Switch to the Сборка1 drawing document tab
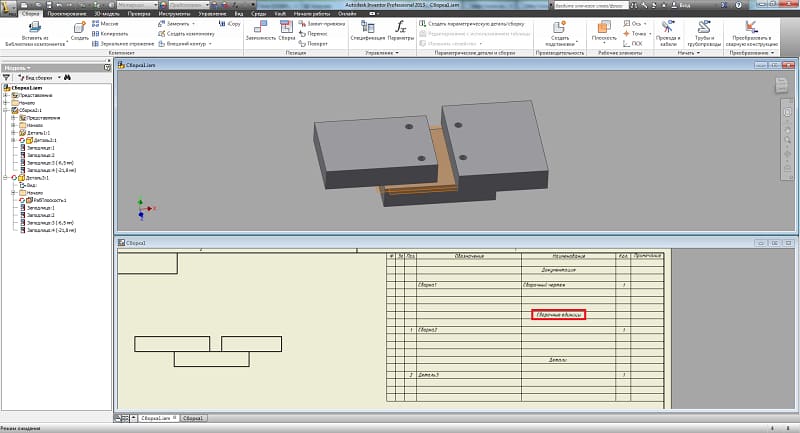 coord(193,418)
